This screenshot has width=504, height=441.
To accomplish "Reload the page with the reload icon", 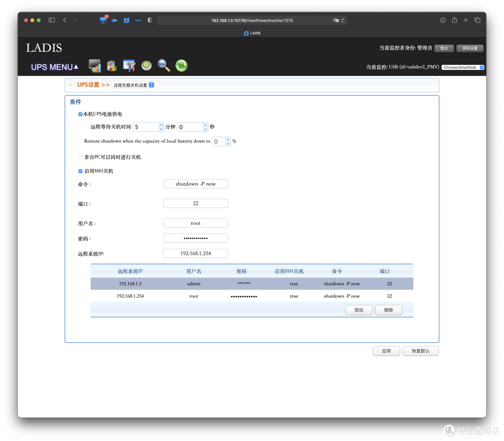I will pyautogui.click(x=343, y=20).
